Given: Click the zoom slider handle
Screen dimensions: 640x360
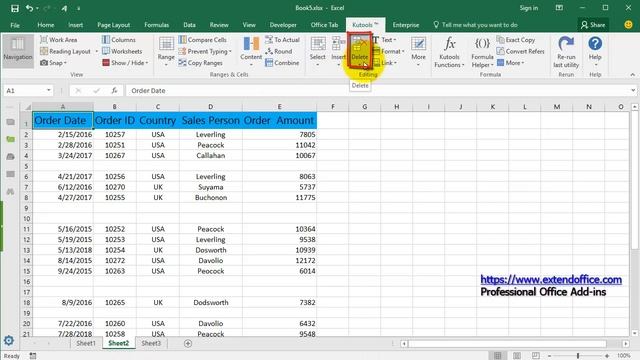Looking at the screenshot, I should (578, 356).
